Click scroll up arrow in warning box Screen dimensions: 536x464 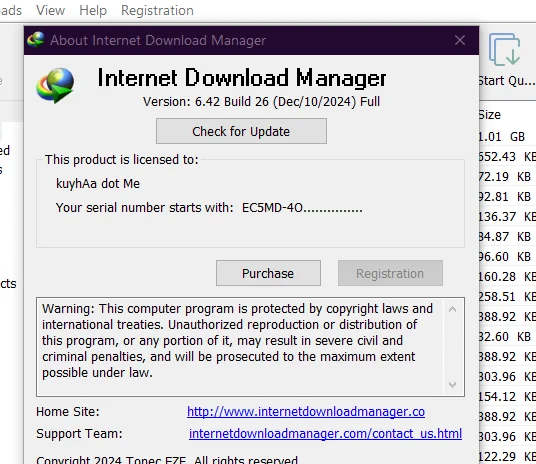[x=453, y=309]
